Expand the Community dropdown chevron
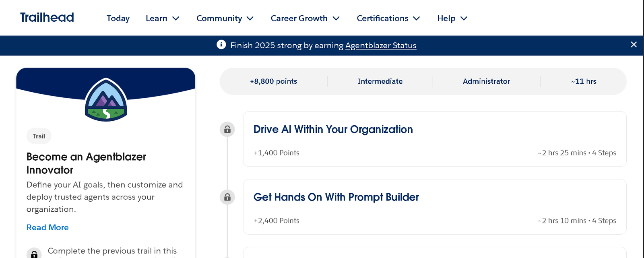 click(250, 19)
